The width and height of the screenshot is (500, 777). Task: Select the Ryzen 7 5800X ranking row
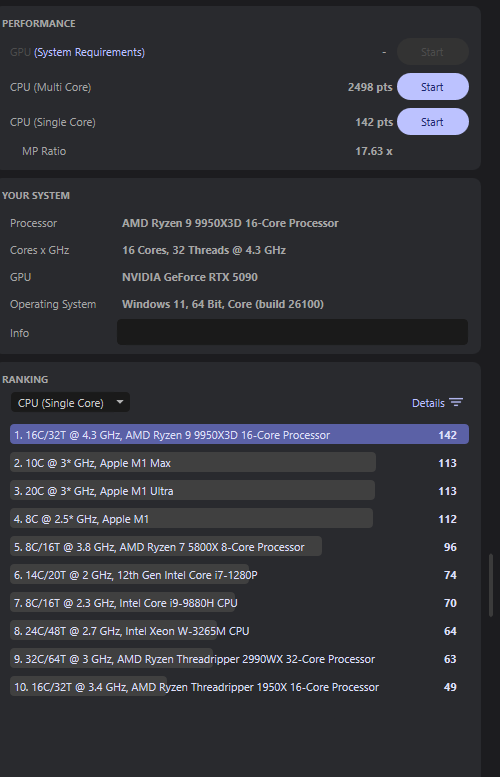click(x=239, y=547)
